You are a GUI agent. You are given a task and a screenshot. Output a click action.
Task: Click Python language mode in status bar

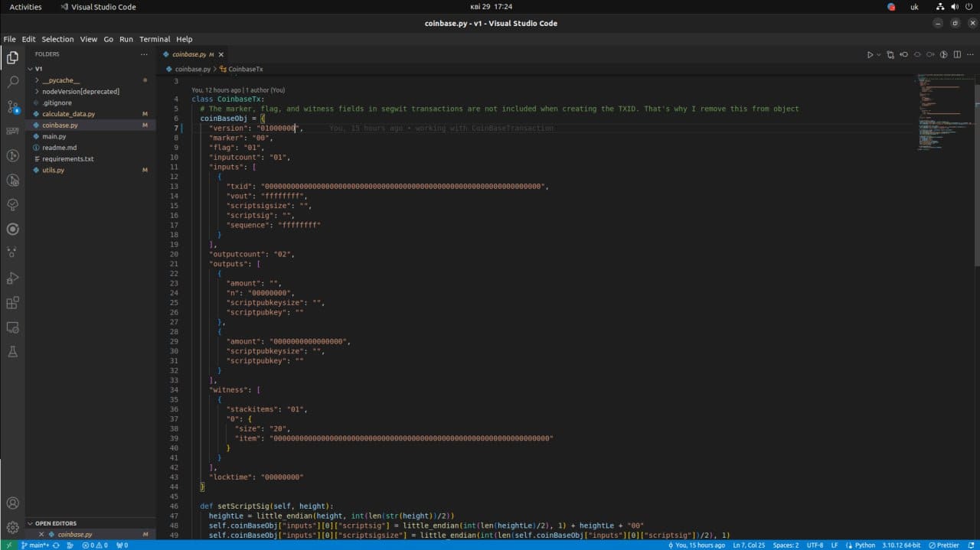pyautogui.click(x=864, y=545)
